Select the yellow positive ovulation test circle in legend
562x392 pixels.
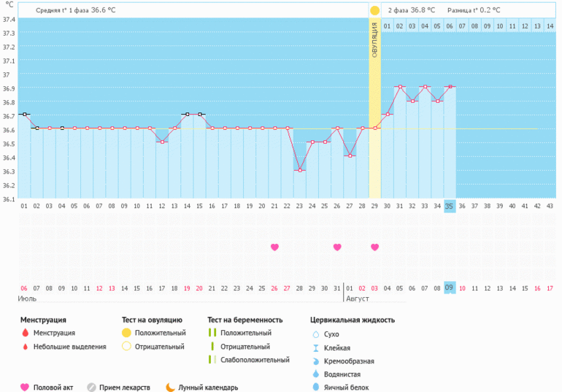coord(126,334)
